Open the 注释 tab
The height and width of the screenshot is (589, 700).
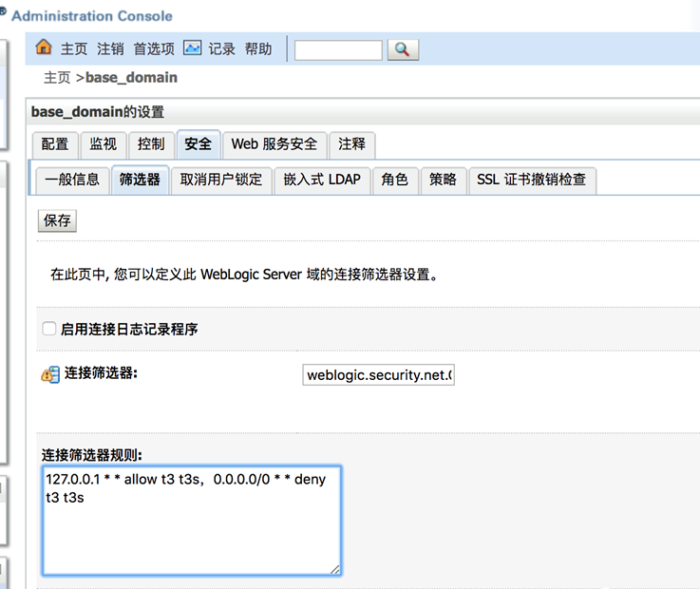pos(351,144)
